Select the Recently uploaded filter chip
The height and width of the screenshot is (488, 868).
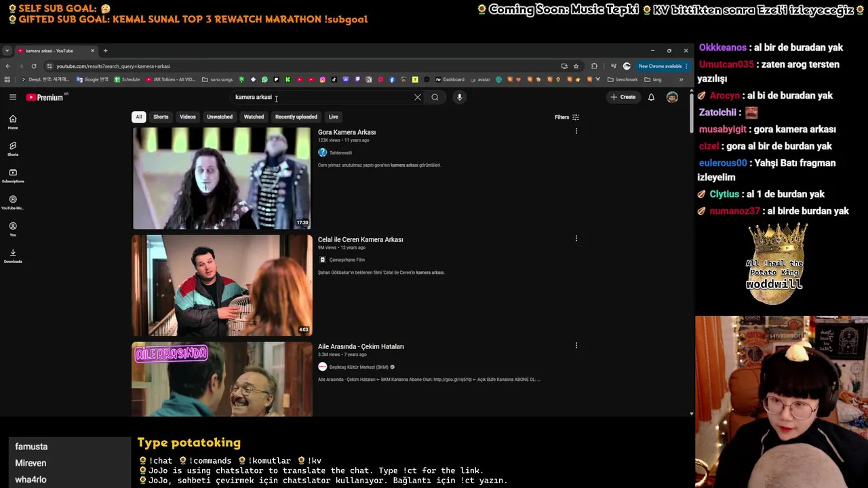point(296,117)
